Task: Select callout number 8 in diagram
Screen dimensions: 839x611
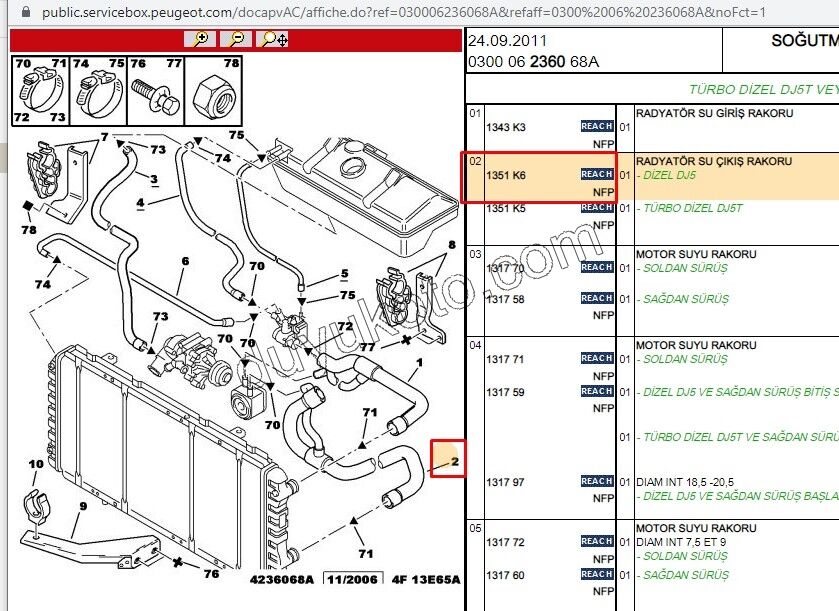Action: tap(452, 245)
